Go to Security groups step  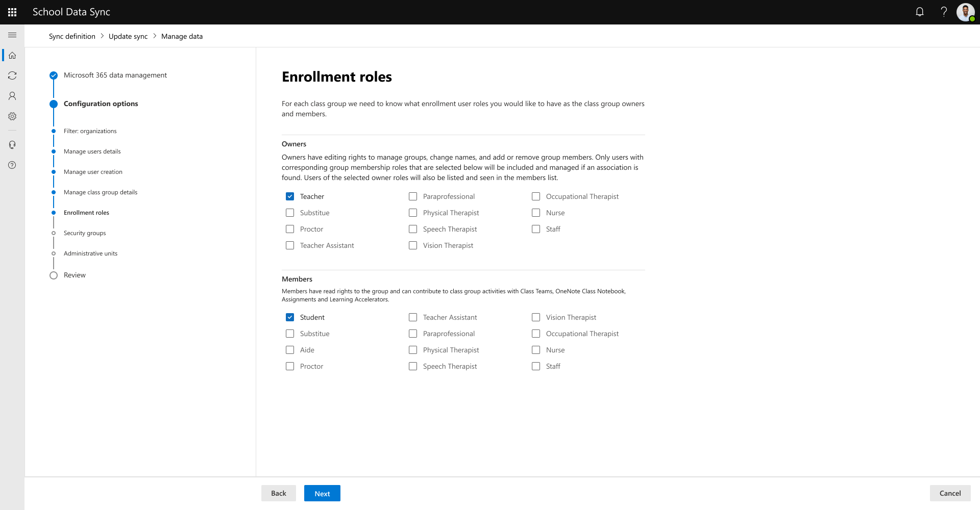pyautogui.click(x=85, y=233)
